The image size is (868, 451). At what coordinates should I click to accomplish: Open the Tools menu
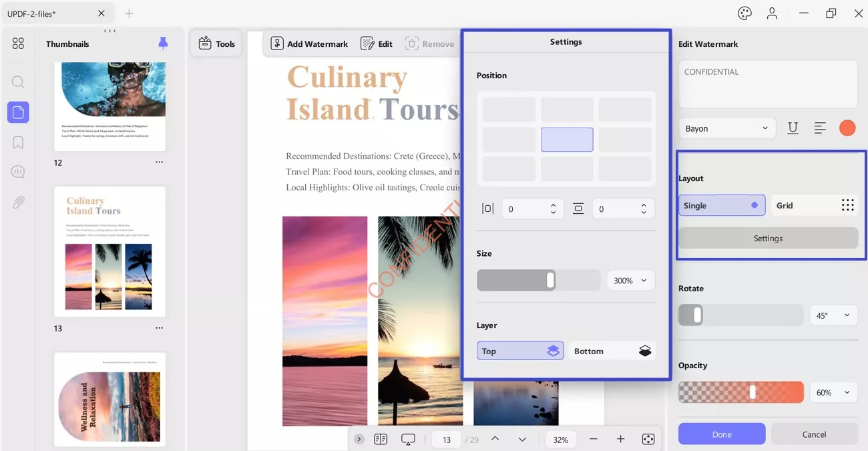coord(217,43)
